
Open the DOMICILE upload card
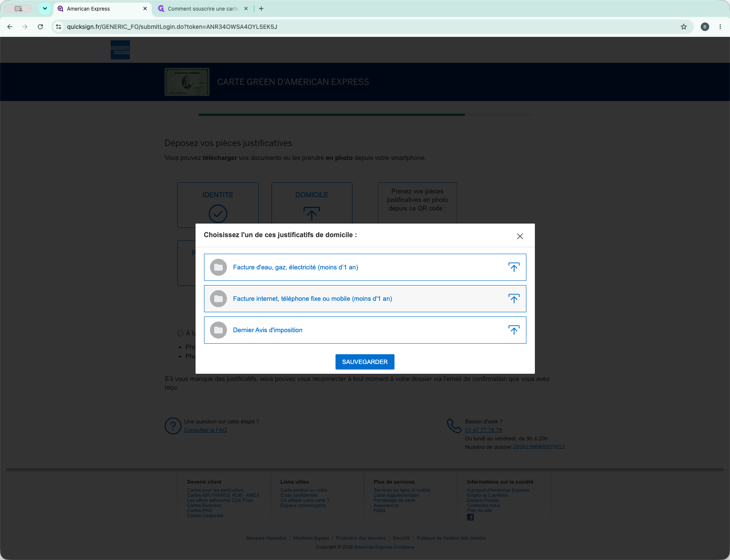312,203
